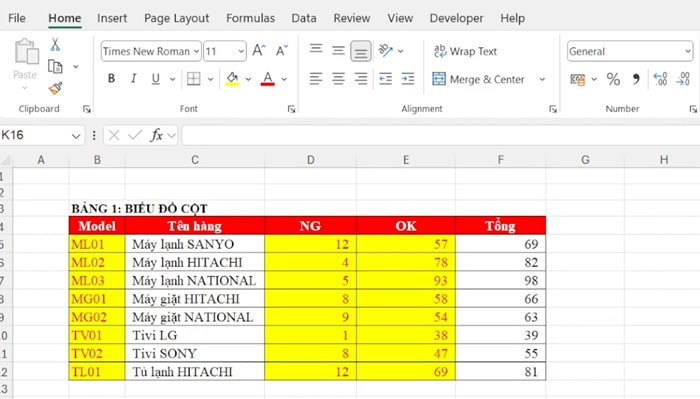
Task: Click the Accounting Number Format icon
Action: pyautogui.click(x=578, y=80)
